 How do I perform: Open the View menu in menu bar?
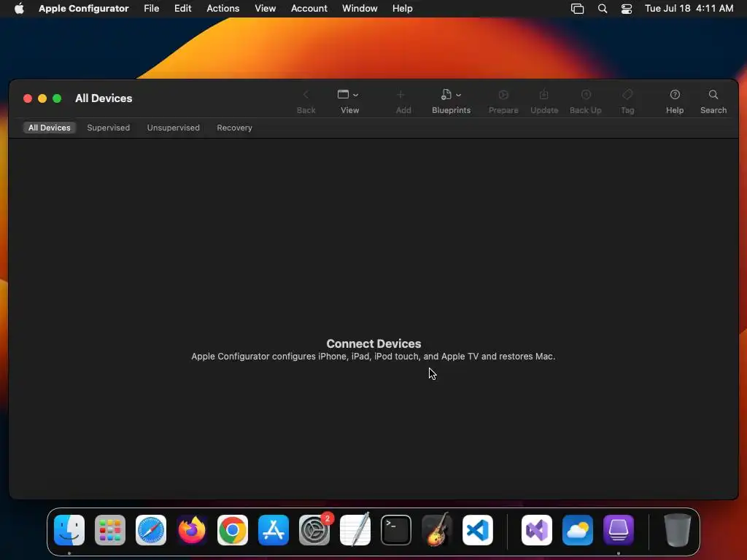pos(265,9)
